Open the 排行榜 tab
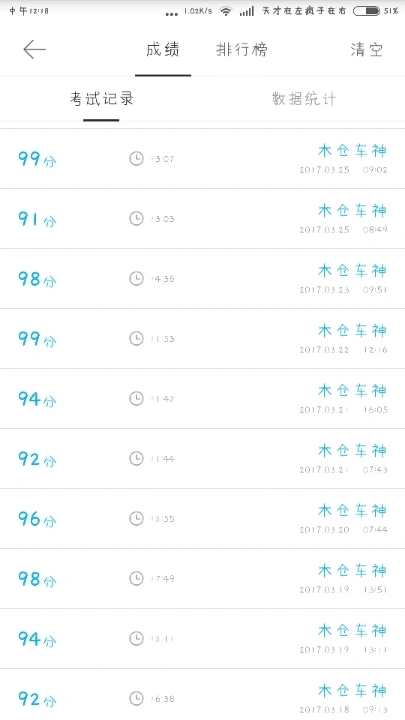405x720 pixels. [242, 49]
